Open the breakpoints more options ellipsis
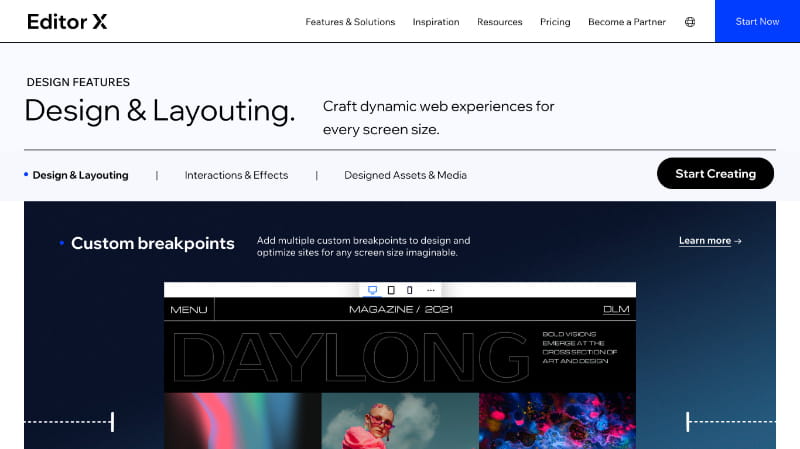Screen dimensions: 800x449 pyautogui.click(x=431, y=290)
